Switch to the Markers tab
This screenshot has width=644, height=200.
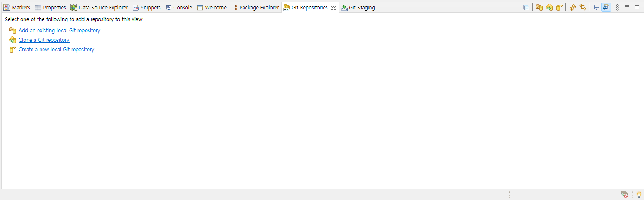(x=17, y=8)
